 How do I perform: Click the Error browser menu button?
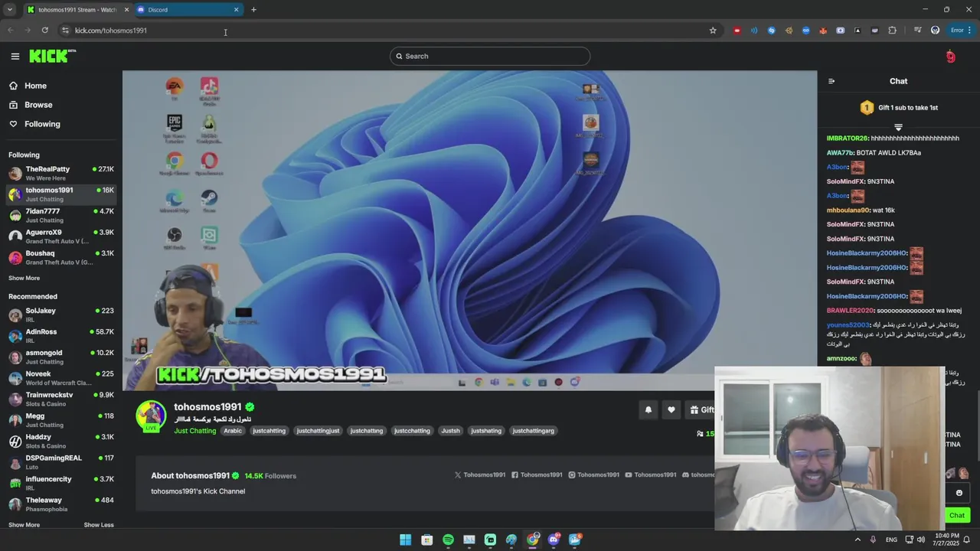click(960, 31)
